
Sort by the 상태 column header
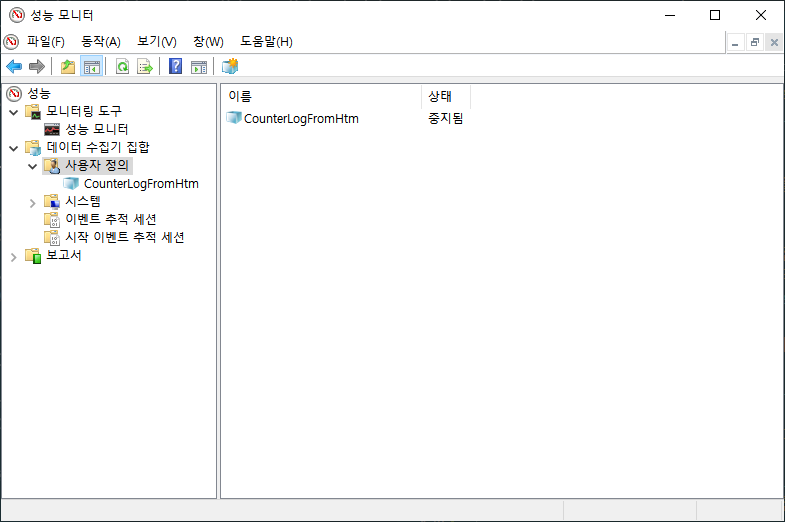[446, 96]
